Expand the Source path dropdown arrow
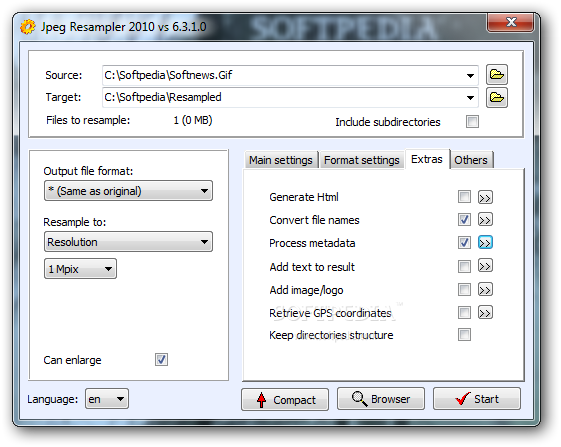 pyautogui.click(x=470, y=76)
